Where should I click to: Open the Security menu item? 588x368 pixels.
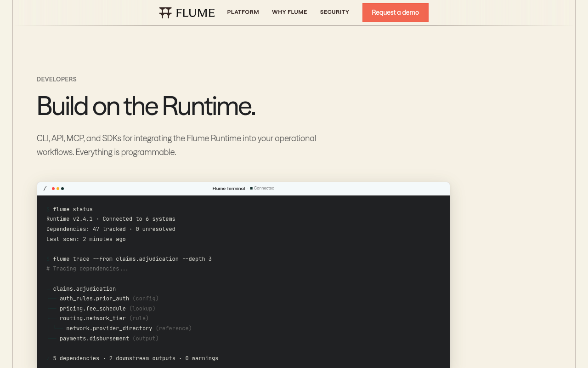334,12
